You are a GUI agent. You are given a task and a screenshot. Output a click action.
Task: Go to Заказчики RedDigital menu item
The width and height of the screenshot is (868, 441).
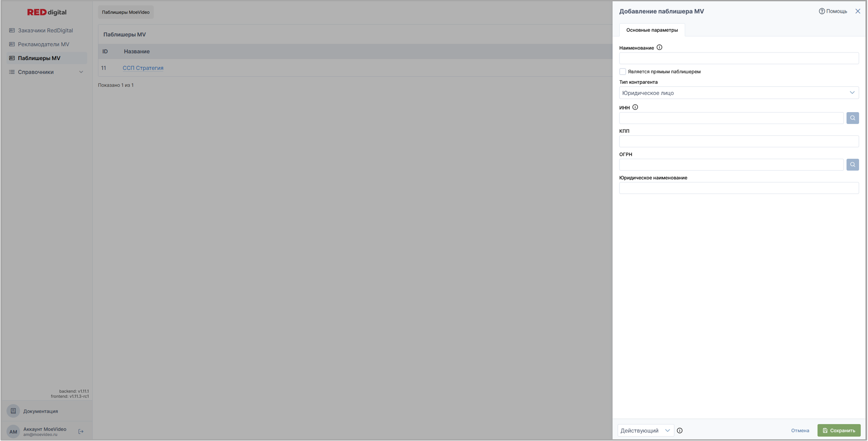45,30
